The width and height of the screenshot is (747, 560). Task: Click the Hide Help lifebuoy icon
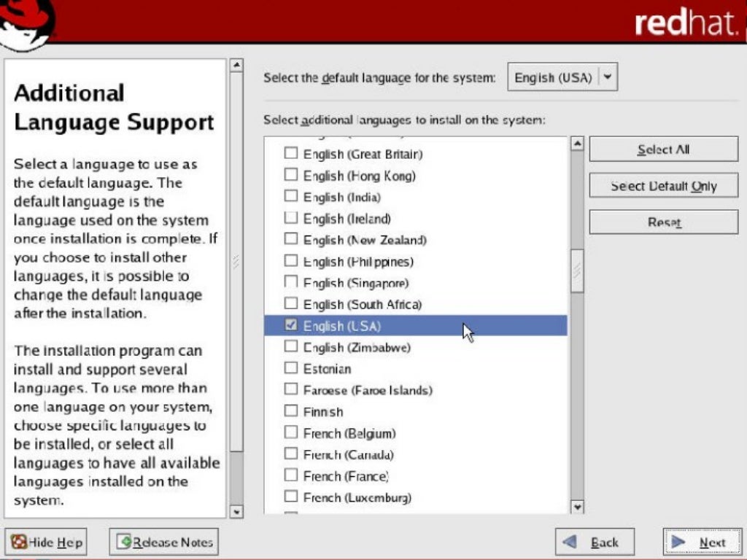click(19, 542)
